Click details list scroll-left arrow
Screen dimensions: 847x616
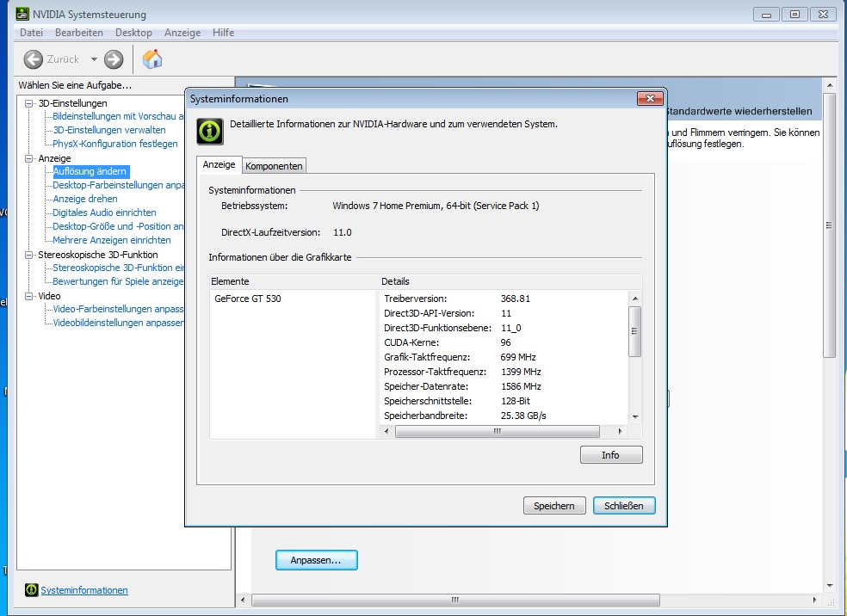(x=386, y=431)
